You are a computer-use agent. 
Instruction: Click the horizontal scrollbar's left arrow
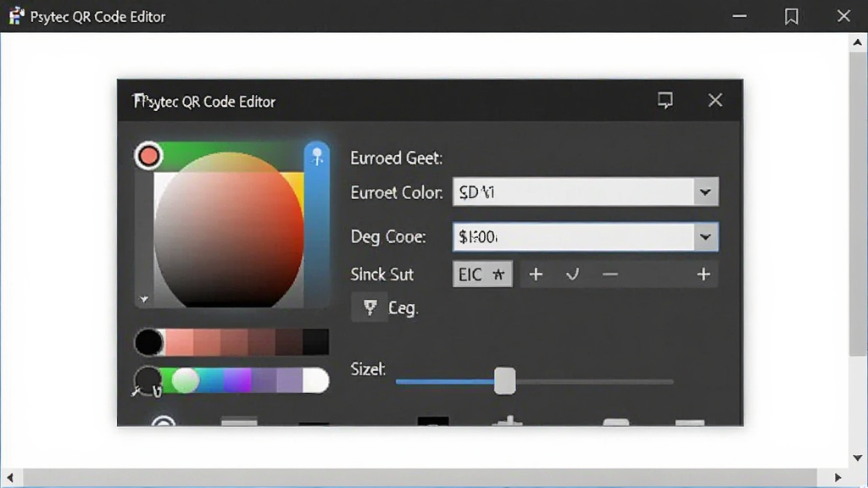click(x=10, y=477)
